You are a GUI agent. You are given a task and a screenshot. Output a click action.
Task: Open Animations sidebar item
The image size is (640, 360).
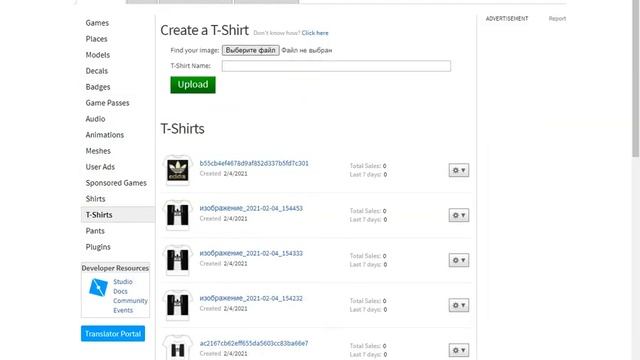pos(104,135)
